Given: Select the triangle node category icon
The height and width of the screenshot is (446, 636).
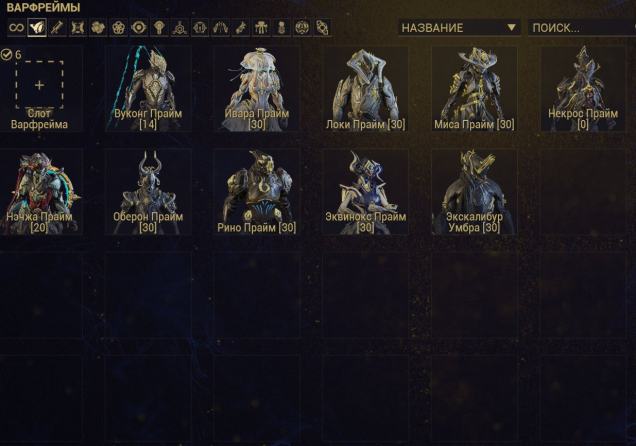Looking at the screenshot, I should point(180,28).
